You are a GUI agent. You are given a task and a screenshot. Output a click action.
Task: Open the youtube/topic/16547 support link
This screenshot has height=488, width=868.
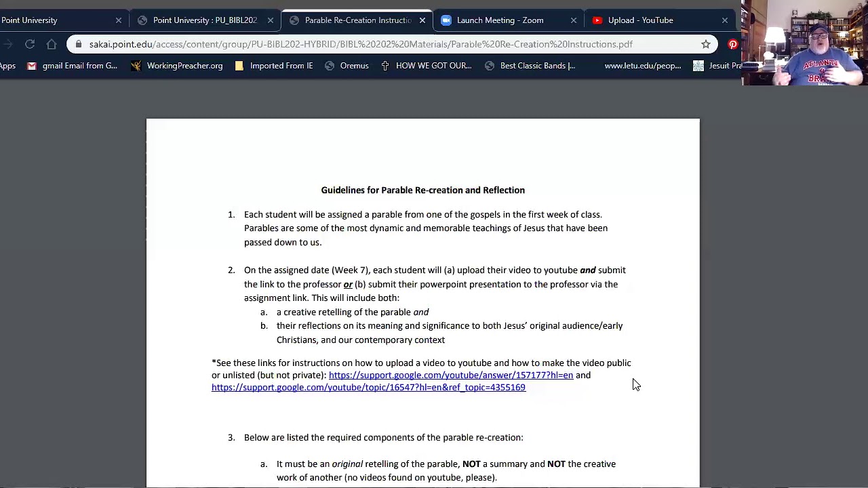(x=368, y=387)
